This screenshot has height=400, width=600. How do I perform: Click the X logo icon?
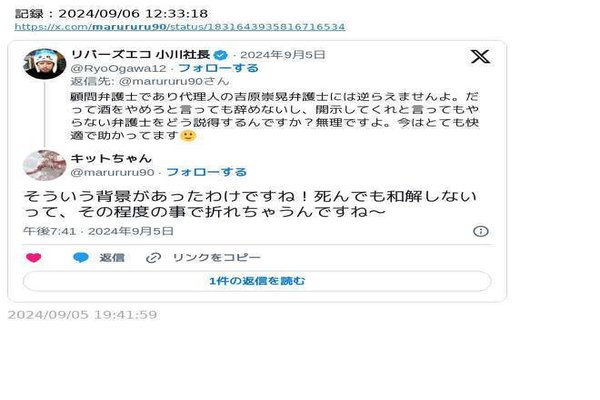[480, 57]
